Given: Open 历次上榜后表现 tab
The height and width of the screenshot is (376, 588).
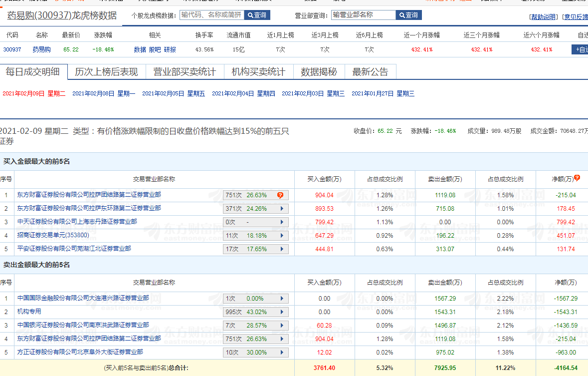Looking at the screenshot, I should (107, 72).
